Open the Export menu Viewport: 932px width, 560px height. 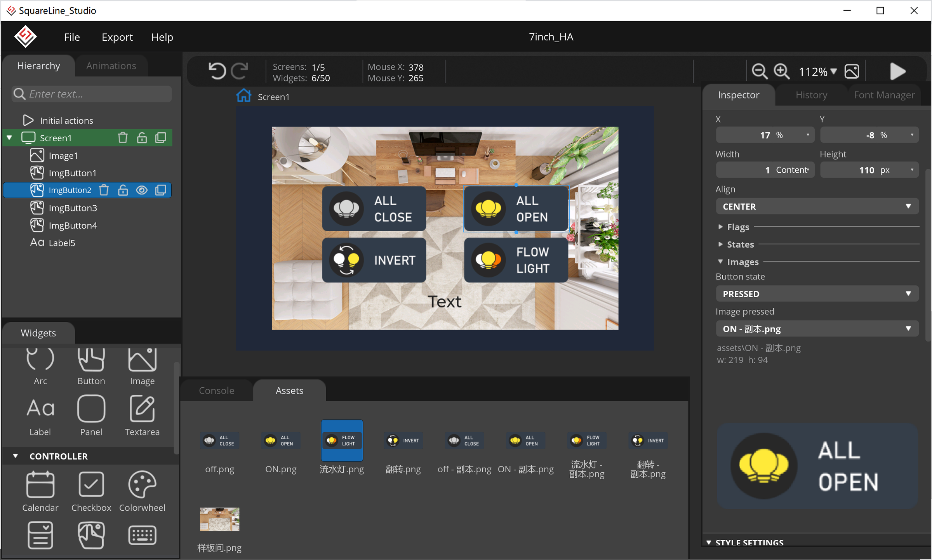117,37
